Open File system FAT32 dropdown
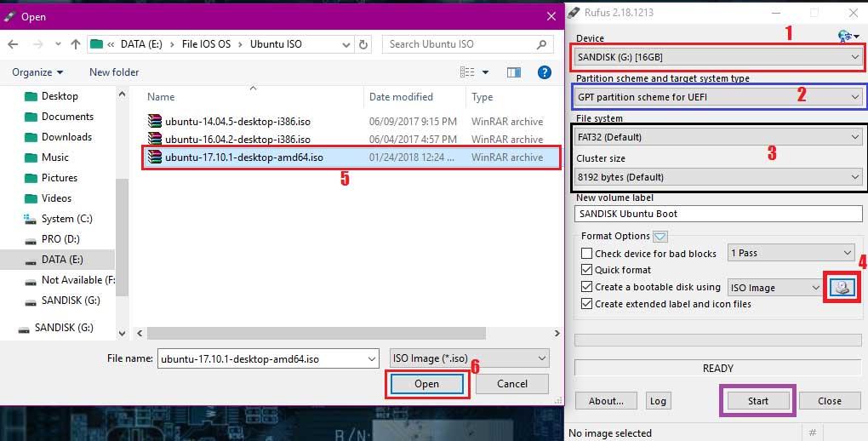Viewport: 868px width, 441px height. click(718, 137)
